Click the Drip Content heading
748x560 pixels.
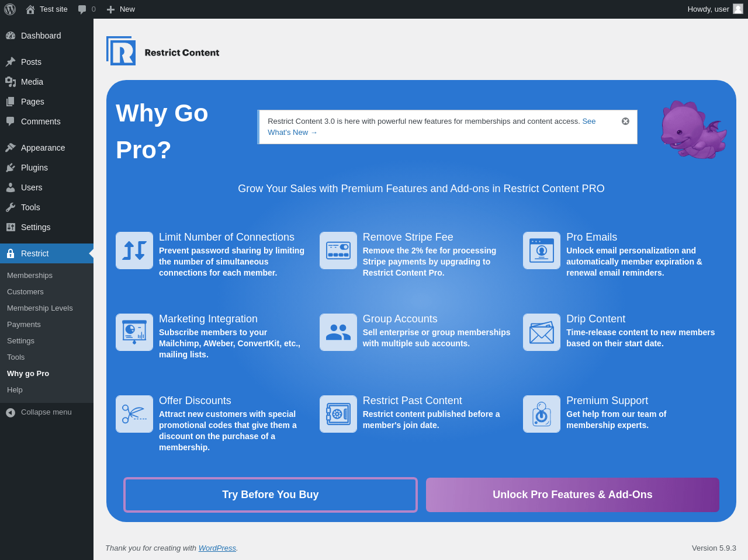tap(595, 319)
